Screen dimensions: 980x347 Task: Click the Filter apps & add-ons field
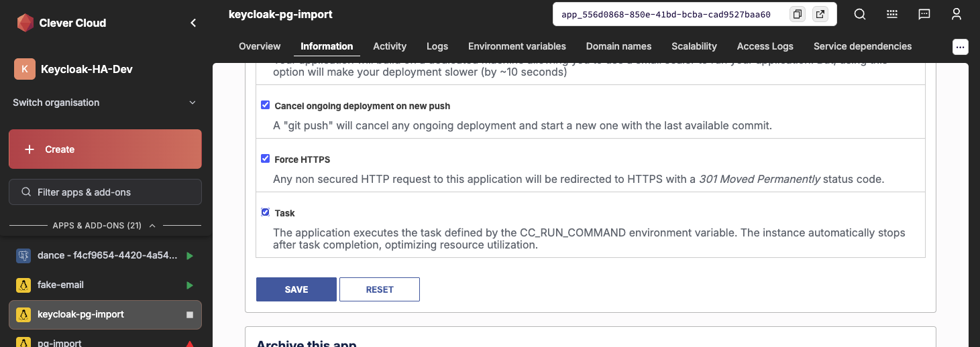(x=105, y=192)
